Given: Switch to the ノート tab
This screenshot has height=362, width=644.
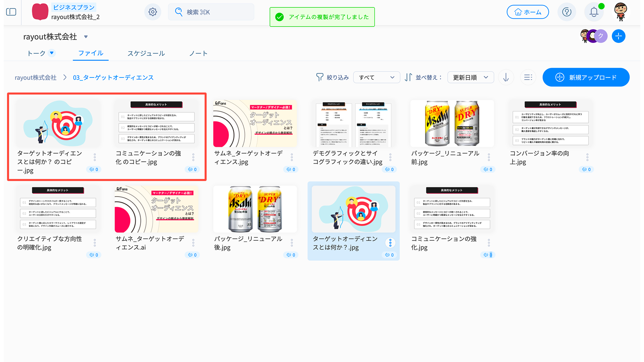Looking at the screenshot, I should coord(198,53).
